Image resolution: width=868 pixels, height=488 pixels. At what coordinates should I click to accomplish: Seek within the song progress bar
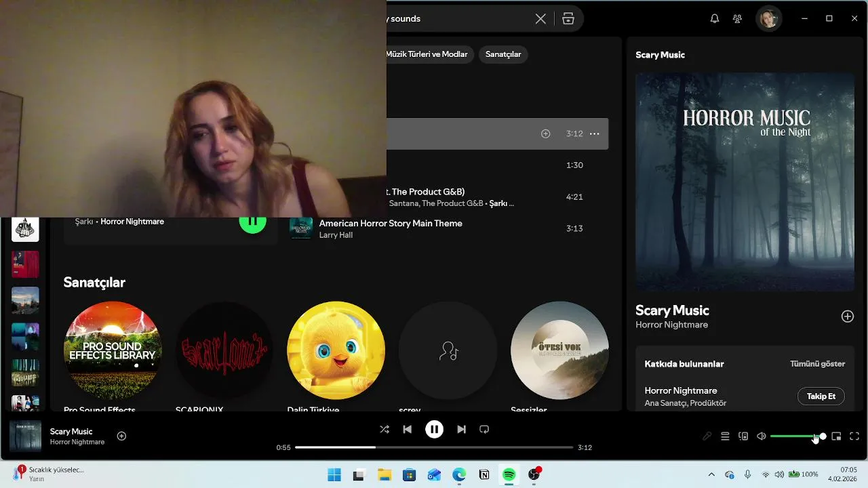click(434, 447)
